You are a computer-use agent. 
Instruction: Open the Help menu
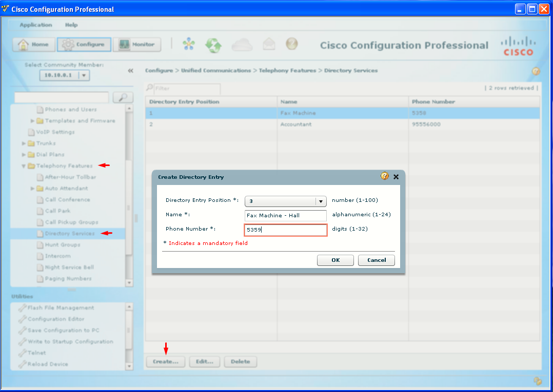tap(71, 25)
